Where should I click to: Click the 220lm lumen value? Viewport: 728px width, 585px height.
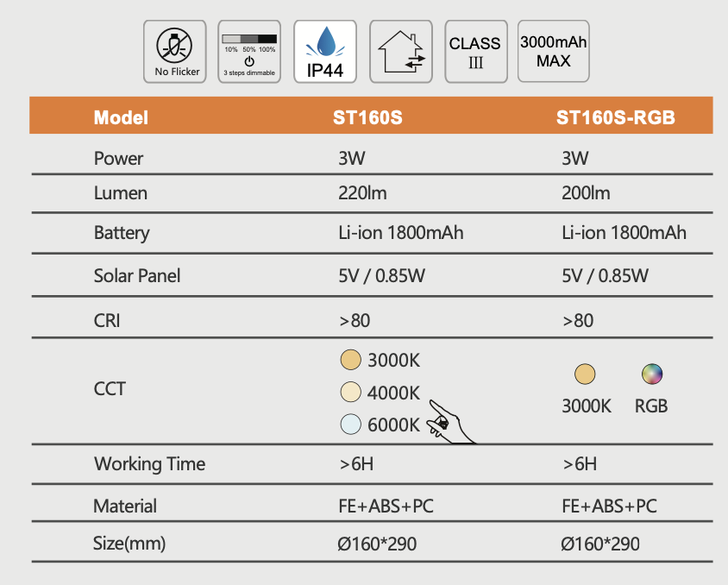coord(363,193)
